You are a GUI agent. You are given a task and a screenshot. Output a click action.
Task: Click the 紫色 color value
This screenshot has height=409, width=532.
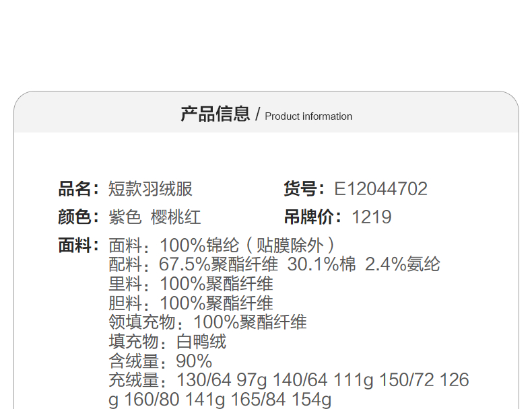coord(125,217)
